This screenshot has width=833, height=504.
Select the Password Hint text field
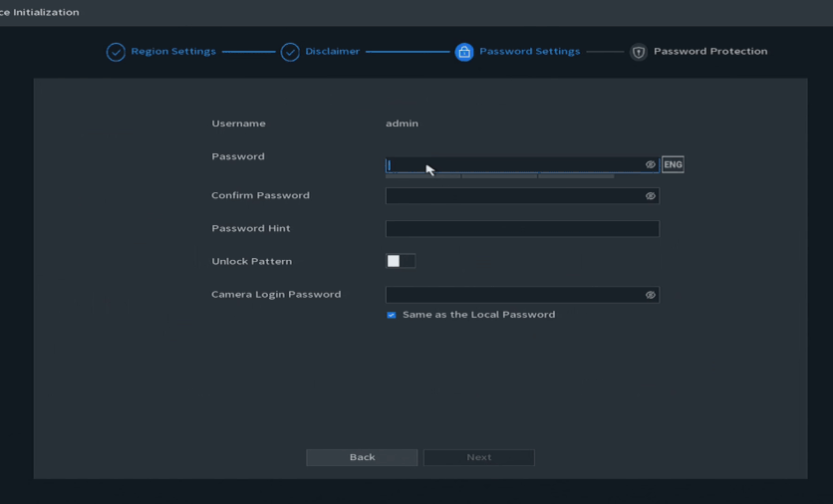(x=522, y=229)
